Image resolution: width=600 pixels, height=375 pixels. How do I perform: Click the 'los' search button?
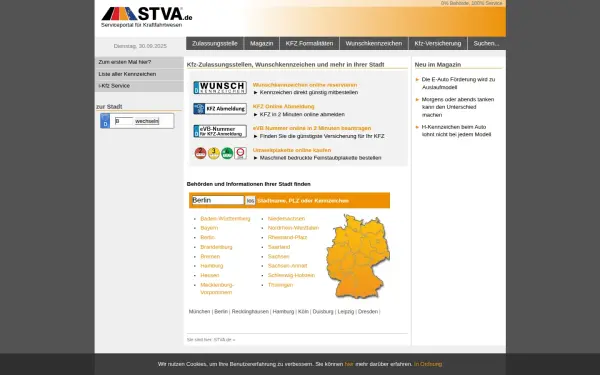250,201
